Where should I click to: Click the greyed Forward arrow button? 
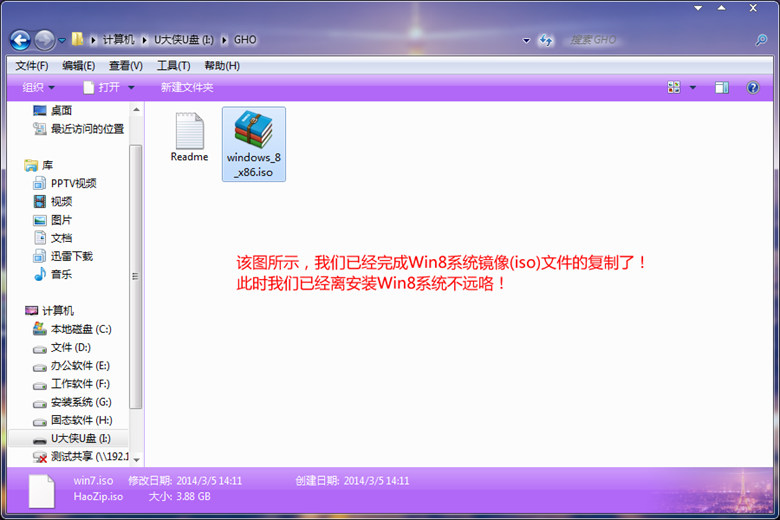tap(44, 40)
